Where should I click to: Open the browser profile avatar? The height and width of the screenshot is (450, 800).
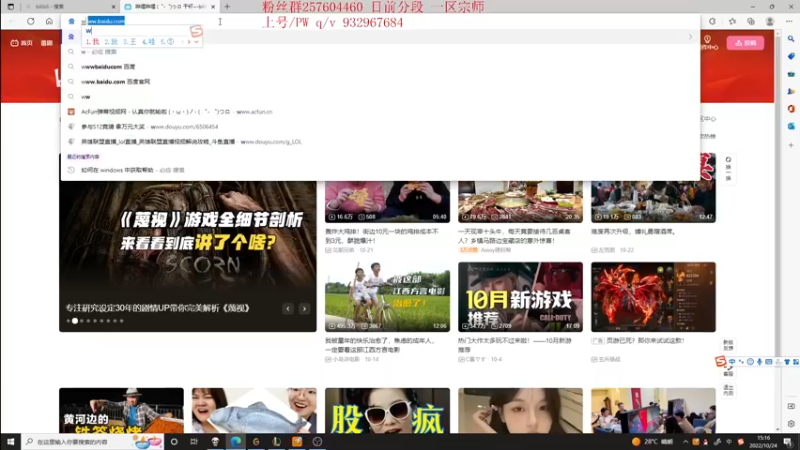(x=769, y=21)
